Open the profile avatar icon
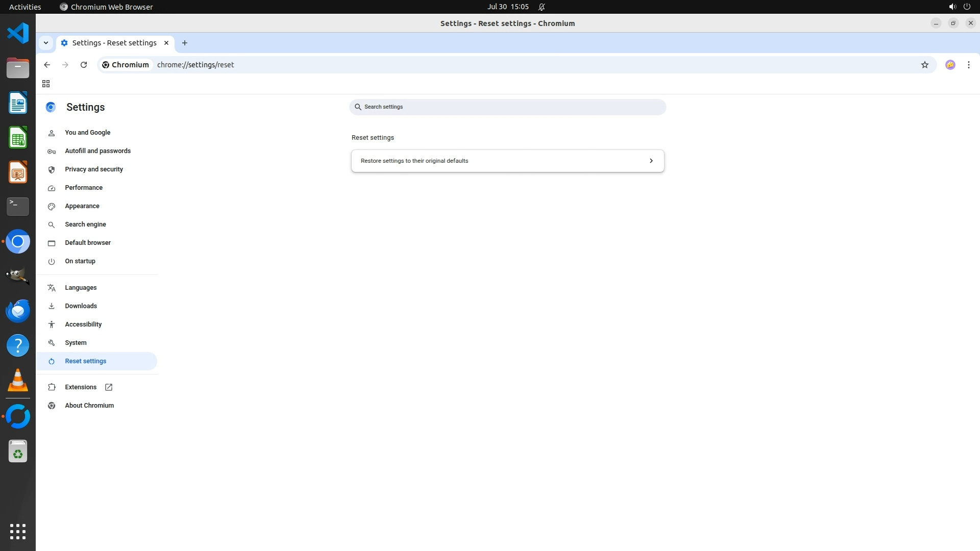The width and height of the screenshot is (980, 551). (x=950, y=65)
